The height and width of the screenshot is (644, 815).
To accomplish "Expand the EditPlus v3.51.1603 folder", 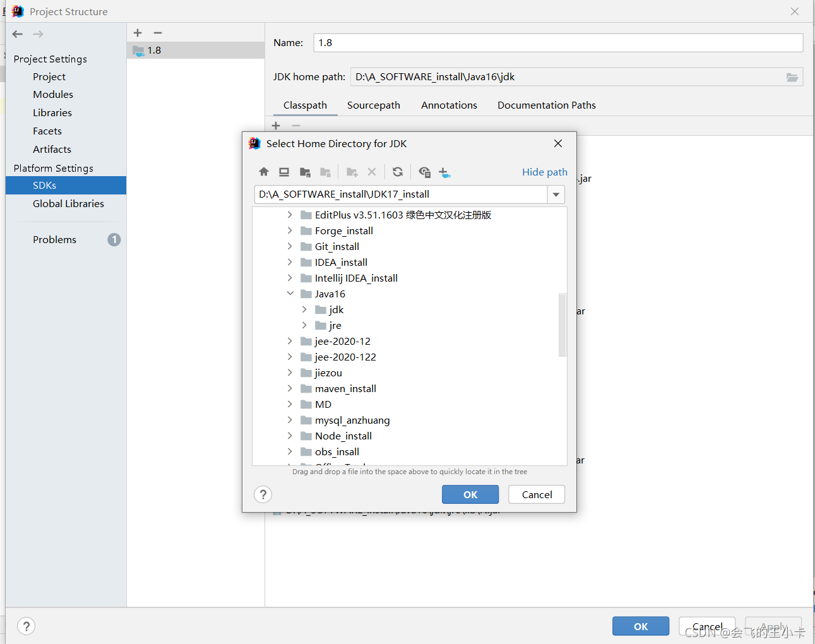I will tap(290, 215).
